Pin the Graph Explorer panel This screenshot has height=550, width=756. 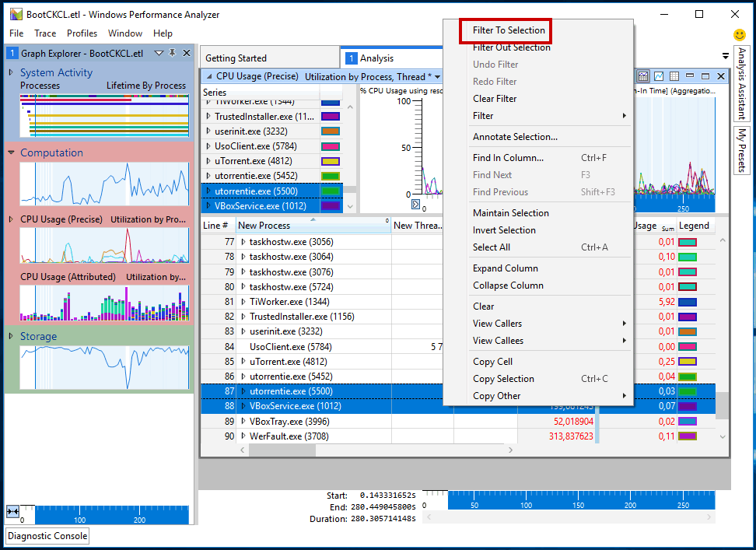172,53
